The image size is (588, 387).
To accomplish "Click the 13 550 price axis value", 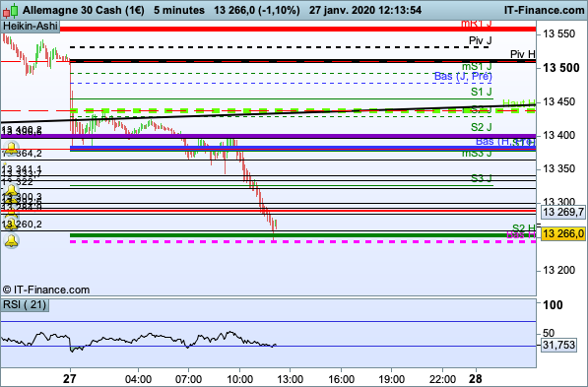I will (x=559, y=33).
